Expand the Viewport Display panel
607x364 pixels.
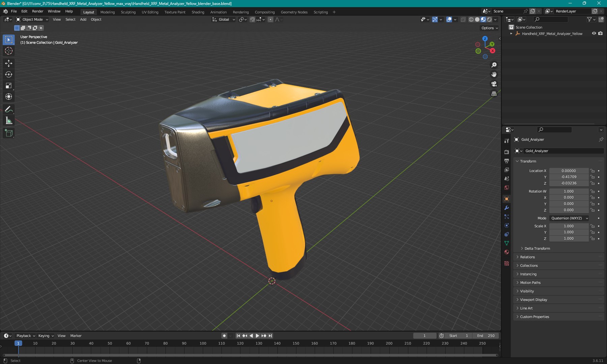pos(558,300)
